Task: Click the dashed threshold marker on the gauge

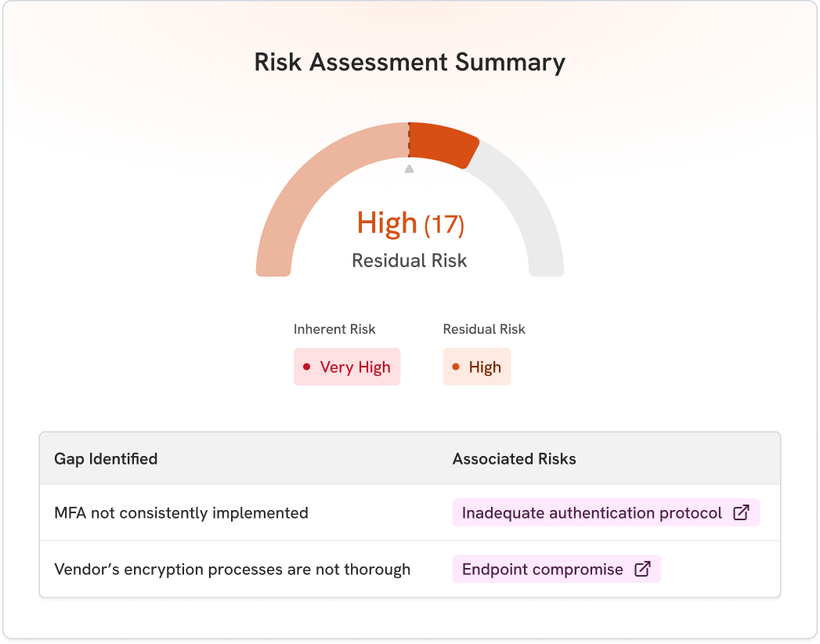Action: (x=410, y=137)
